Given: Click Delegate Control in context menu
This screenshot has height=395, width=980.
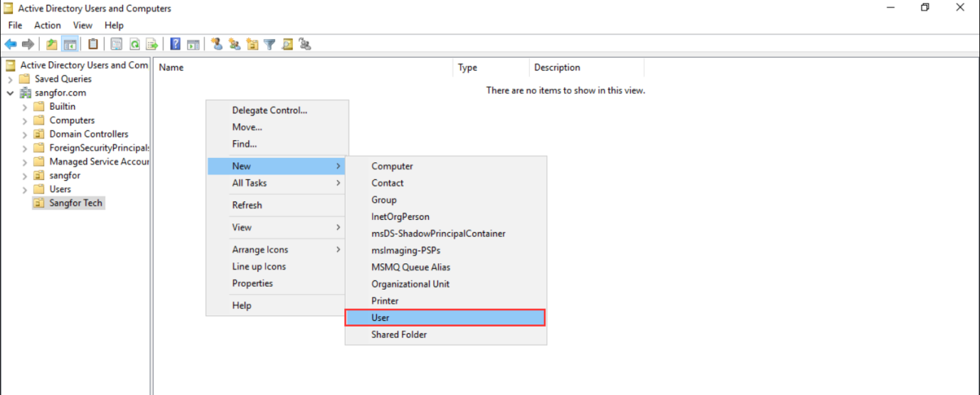Looking at the screenshot, I should click(x=270, y=110).
